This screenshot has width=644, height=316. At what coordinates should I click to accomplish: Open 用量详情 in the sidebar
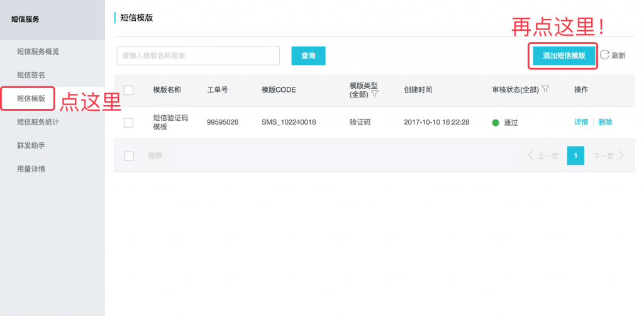31,169
